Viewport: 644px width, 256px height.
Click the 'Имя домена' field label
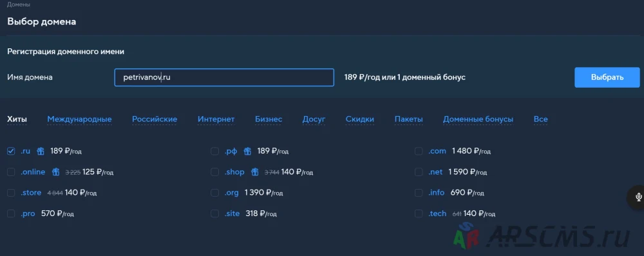pyautogui.click(x=30, y=77)
